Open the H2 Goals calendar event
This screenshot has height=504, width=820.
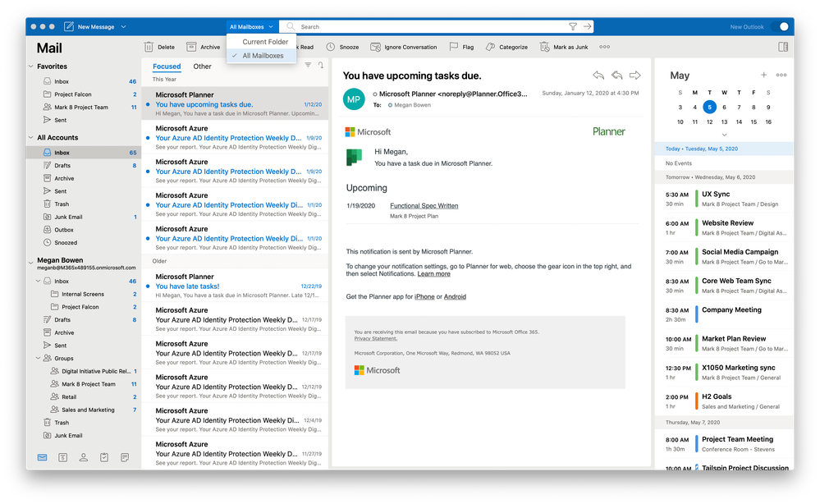[x=724, y=401]
